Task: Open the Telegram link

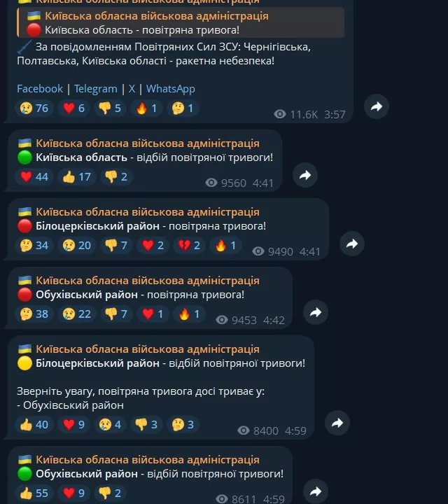Action: click(96, 89)
